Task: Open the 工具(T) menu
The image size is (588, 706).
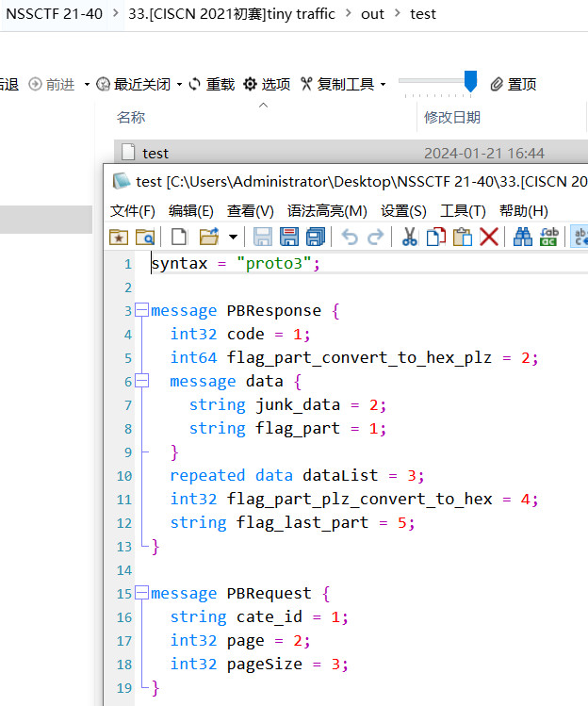Action: point(463,211)
